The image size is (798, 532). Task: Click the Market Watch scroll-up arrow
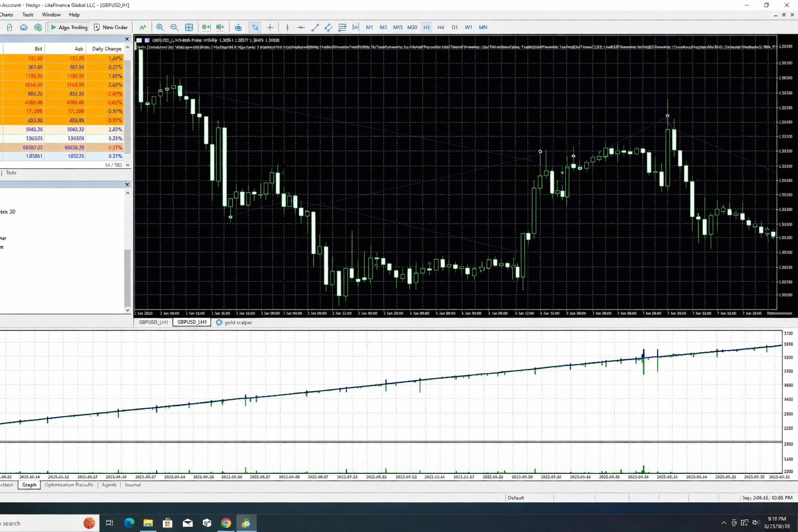click(128, 48)
